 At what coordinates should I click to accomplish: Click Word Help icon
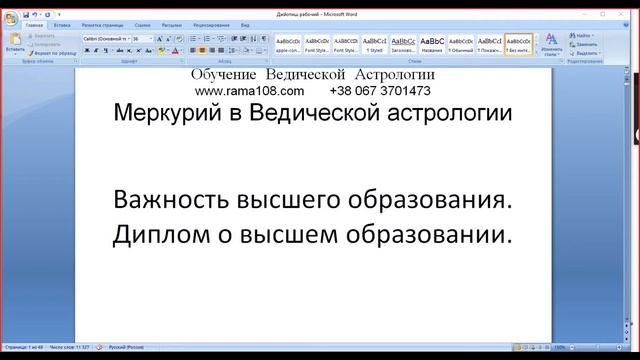coord(626,25)
